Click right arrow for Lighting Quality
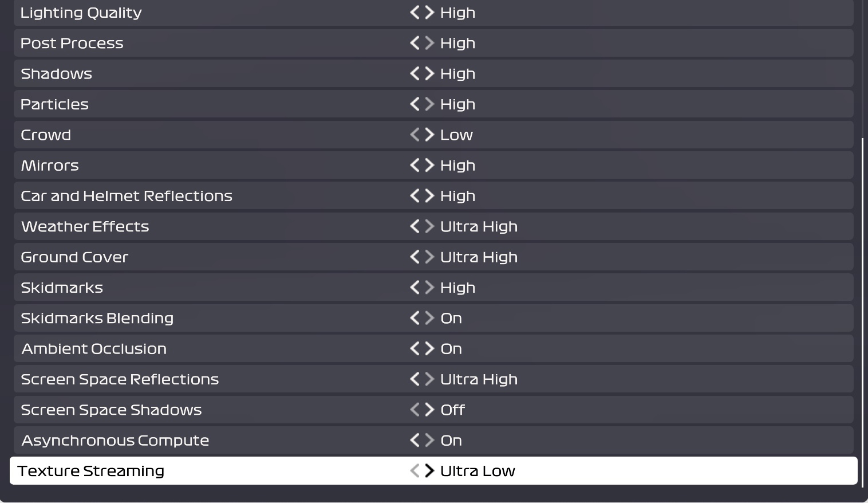 click(429, 13)
